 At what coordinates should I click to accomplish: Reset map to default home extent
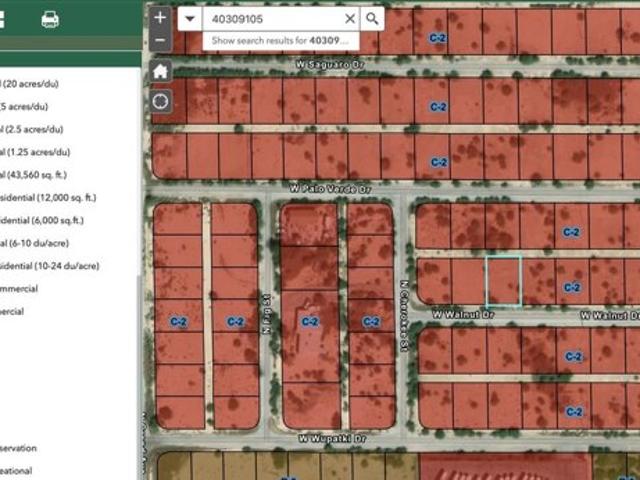click(160, 71)
